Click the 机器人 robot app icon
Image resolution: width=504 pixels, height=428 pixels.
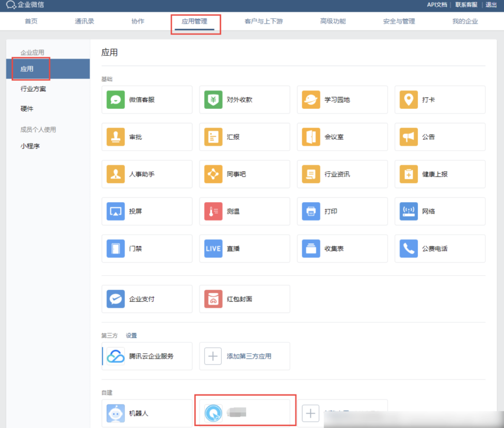click(x=147, y=413)
